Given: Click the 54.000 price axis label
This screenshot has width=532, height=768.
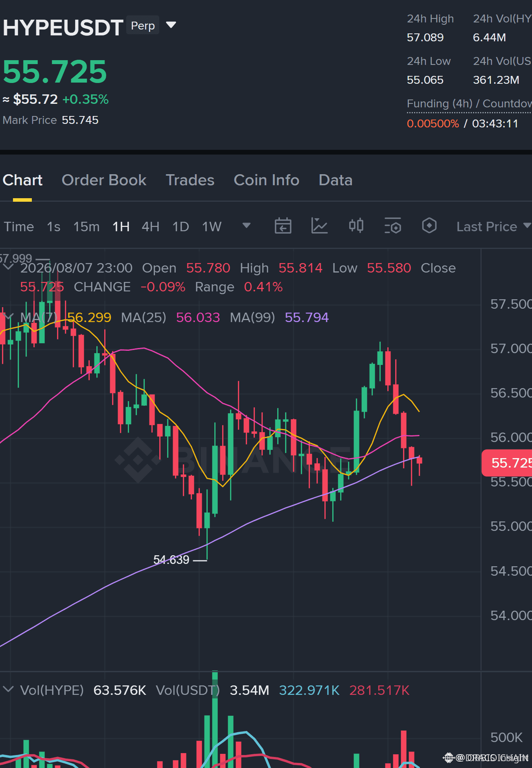Looking at the screenshot, I should 511,615.
